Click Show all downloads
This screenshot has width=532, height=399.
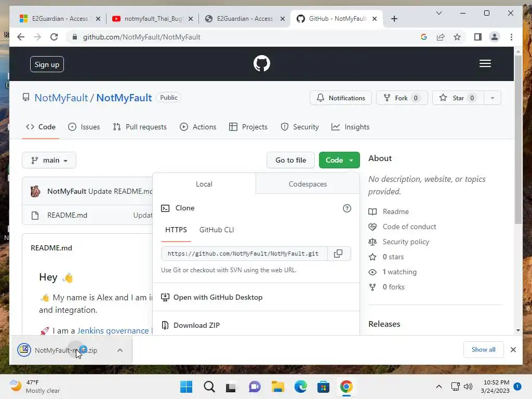pos(483,350)
